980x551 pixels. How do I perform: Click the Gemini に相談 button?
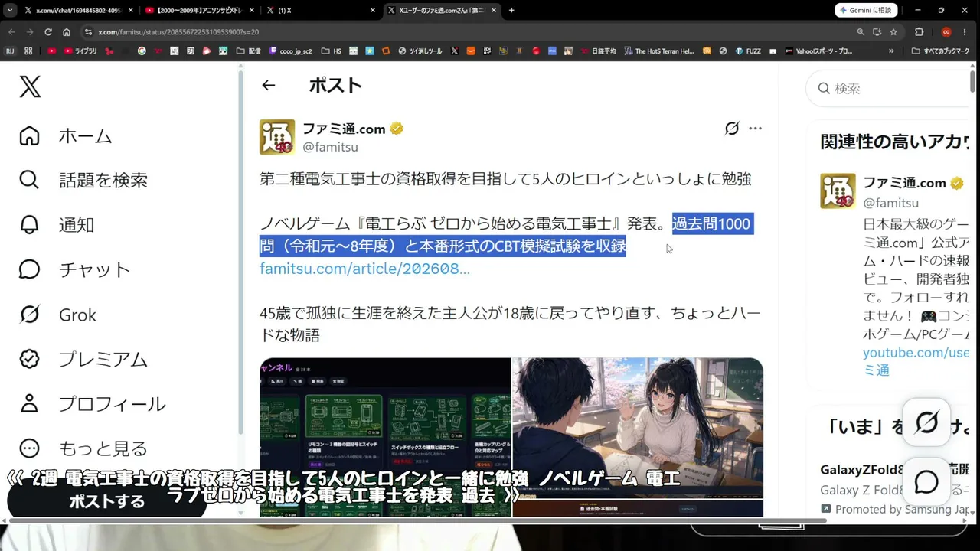pyautogui.click(x=866, y=10)
